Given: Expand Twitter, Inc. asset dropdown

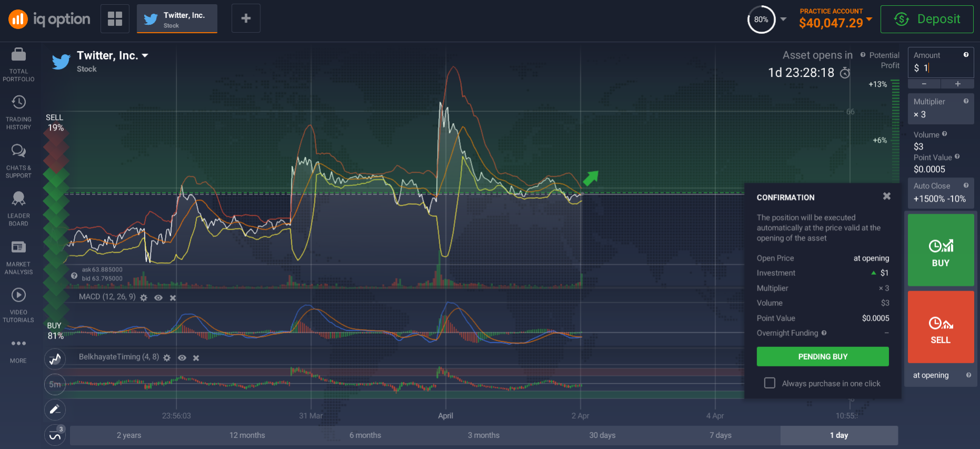Looking at the screenshot, I should click(145, 55).
